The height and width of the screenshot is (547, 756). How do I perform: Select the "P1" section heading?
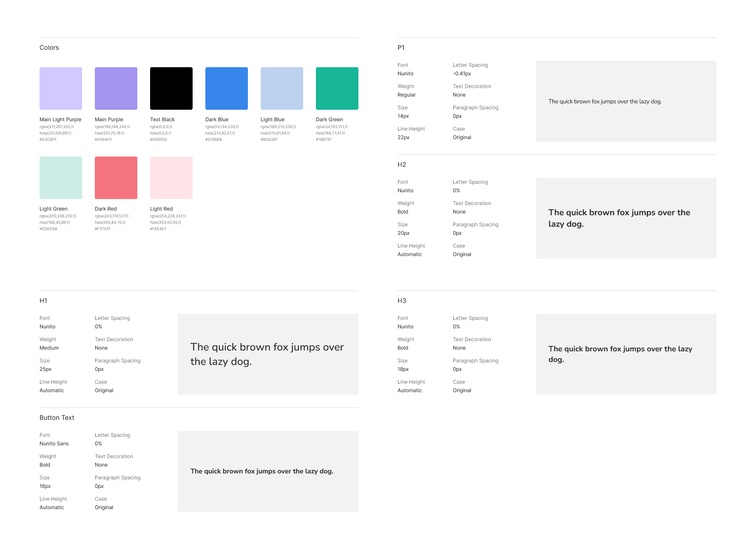click(x=401, y=48)
